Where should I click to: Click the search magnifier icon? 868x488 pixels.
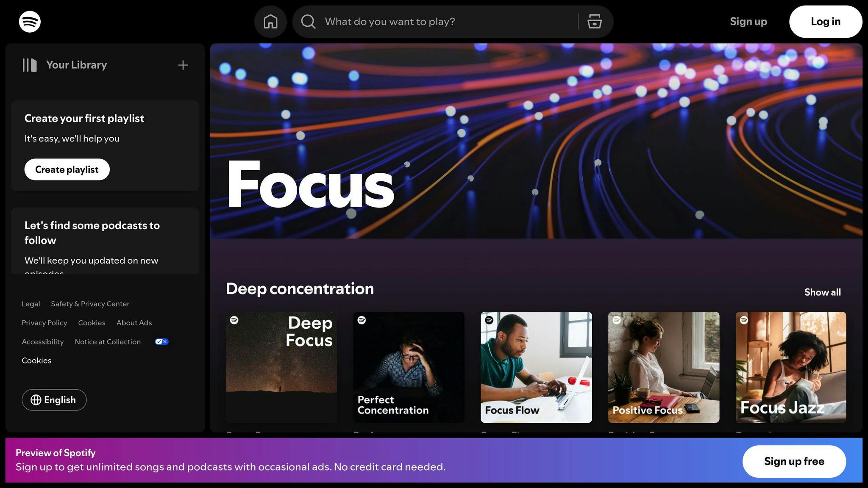(308, 21)
